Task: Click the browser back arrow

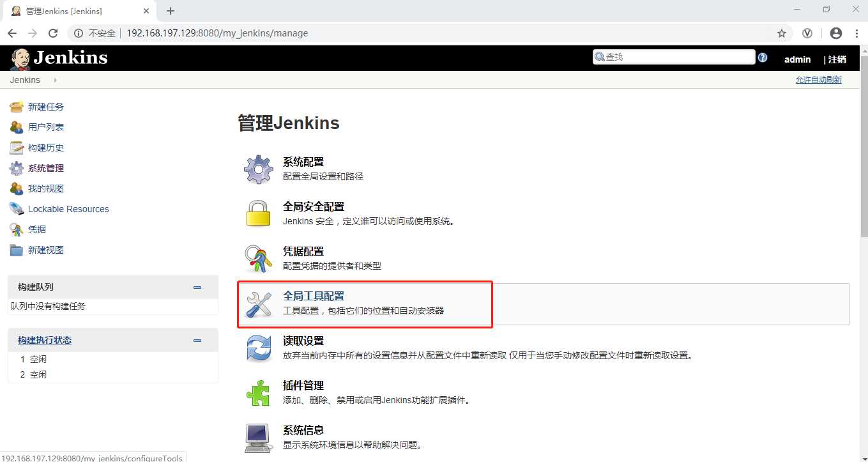Action: pyautogui.click(x=12, y=33)
